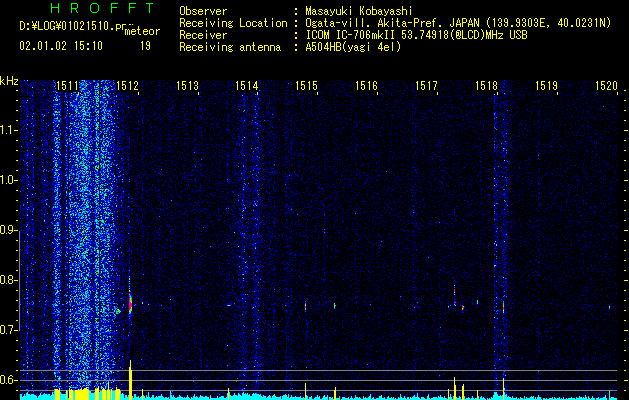629x400 pixels.
Task: Click the HROFFT title text
Action: tap(102, 8)
